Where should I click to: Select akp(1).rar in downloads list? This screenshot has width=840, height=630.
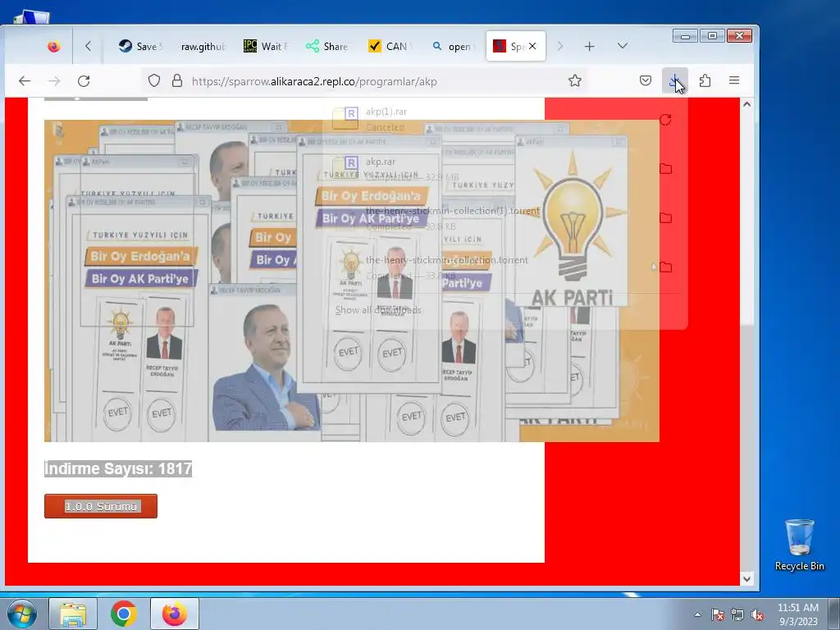[487, 120]
